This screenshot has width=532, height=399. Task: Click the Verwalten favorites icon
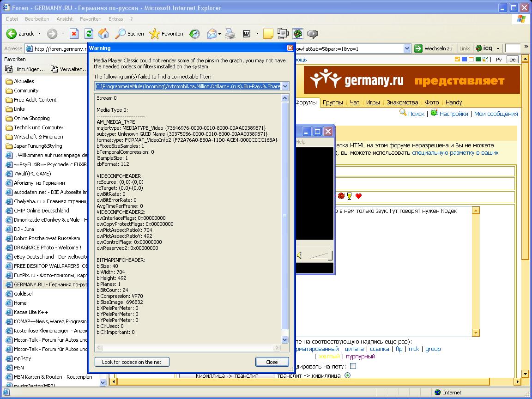pos(54,69)
